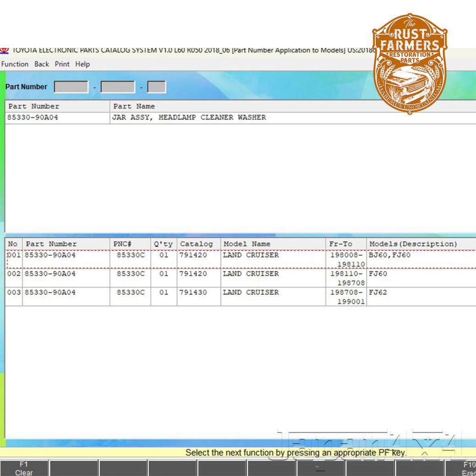Click the second Part Number input box
Viewport: 476px width, 476px height.
coord(118,87)
